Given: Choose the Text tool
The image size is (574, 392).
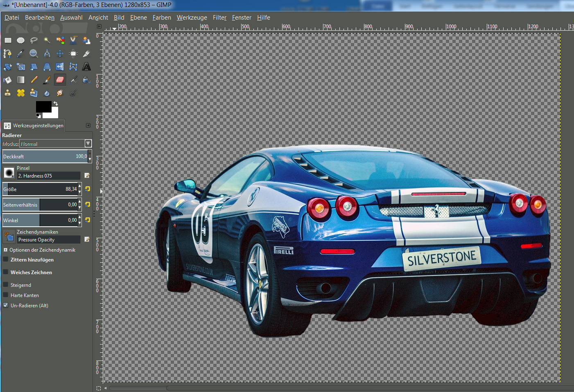Looking at the screenshot, I should [86, 67].
